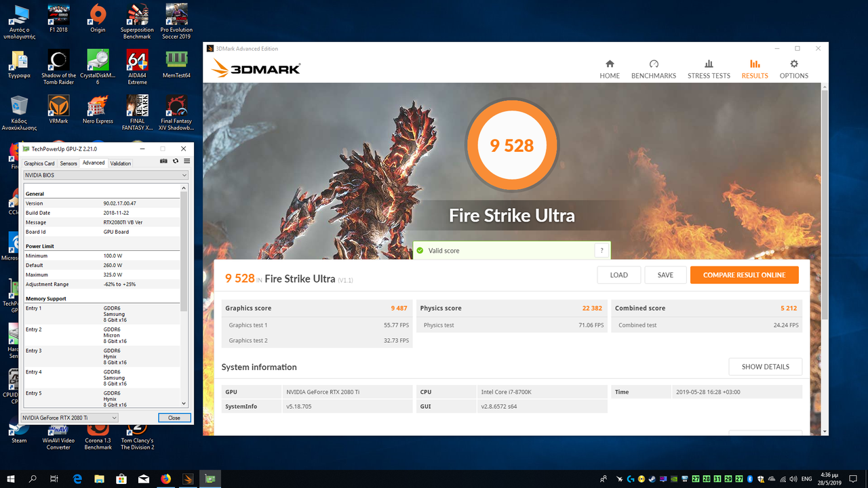Click the Adjustment Range -62% to +25% value
This screenshot has height=488, width=868.
tap(119, 284)
